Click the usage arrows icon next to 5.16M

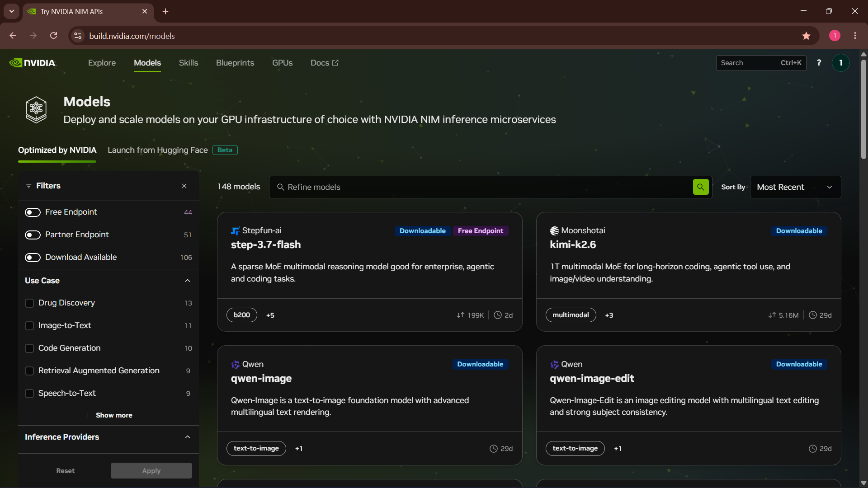point(772,315)
